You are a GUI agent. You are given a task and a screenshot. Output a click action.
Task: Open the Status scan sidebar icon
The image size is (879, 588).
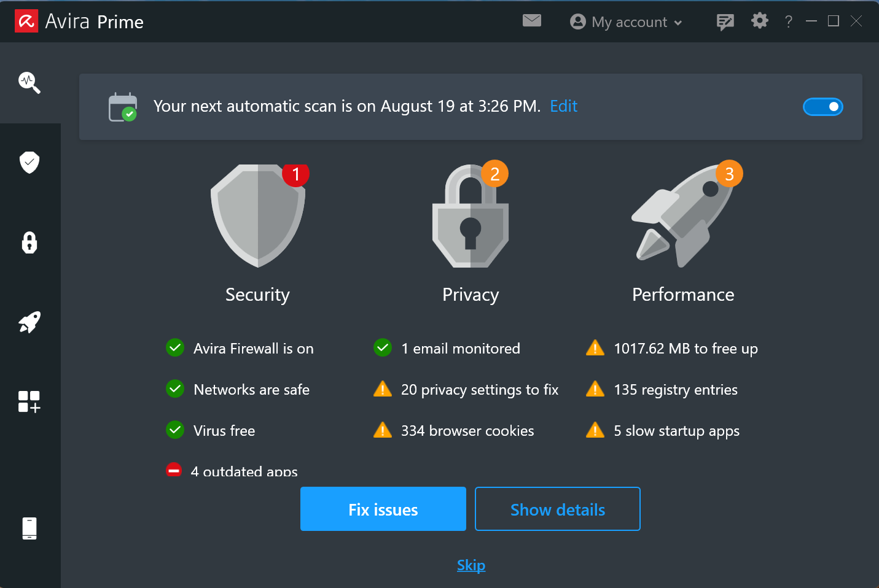point(29,82)
